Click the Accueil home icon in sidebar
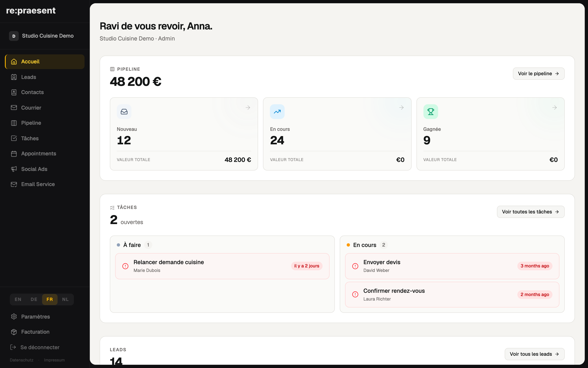Viewport: 588px width, 368px height. coord(14,62)
